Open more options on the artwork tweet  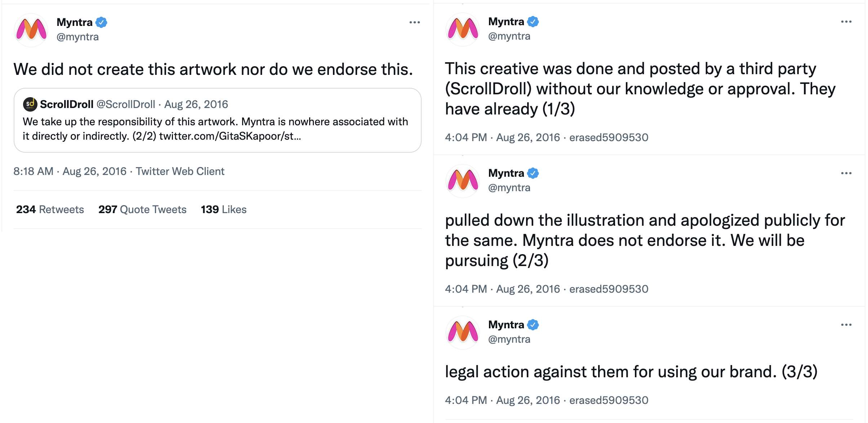click(414, 22)
